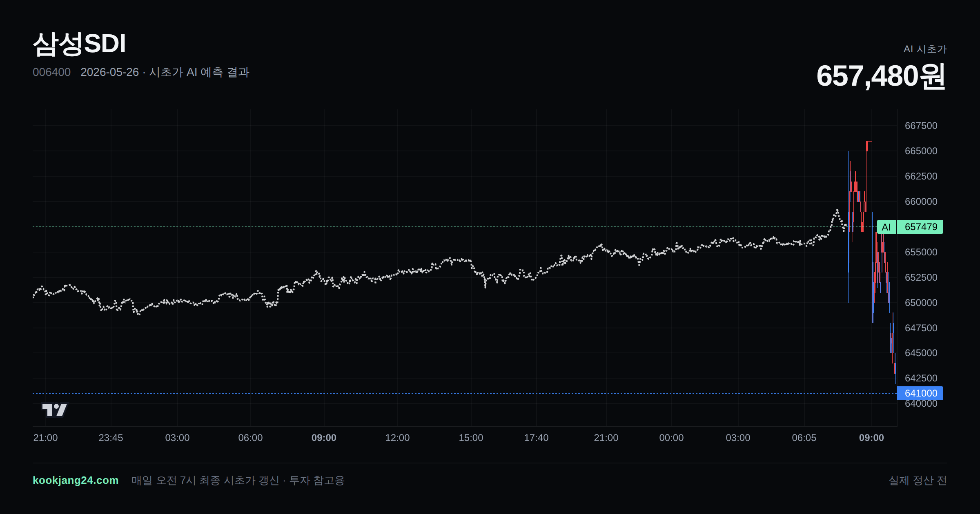Click the 662500 price axis label

click(921, 176)
